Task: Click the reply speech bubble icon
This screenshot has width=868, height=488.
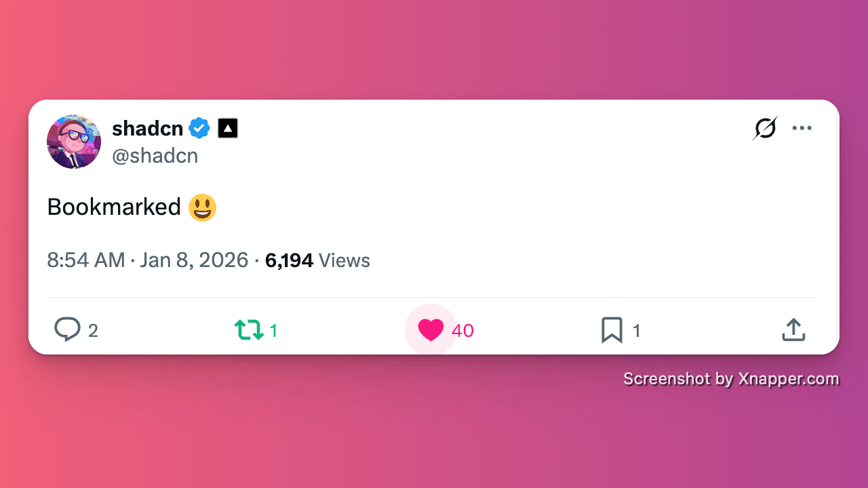Action: 67,330
